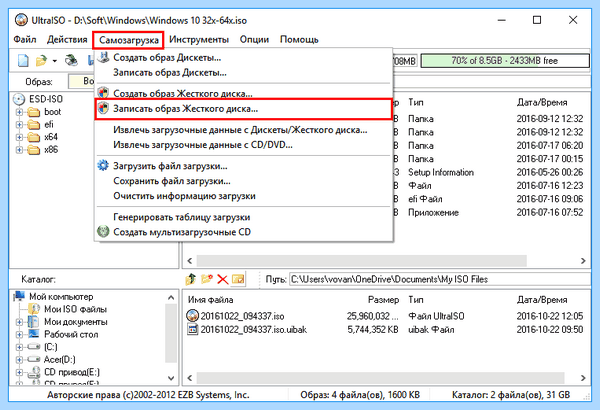Click the Open file folder icon
Screen dimensions: 600x410
[x=41, y=60]
